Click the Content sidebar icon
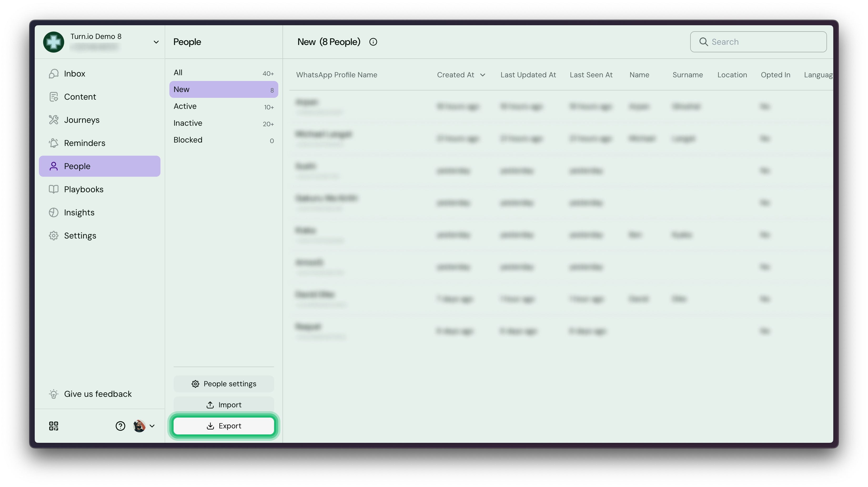This screenshot has height=487, width=868. point(54,97)
